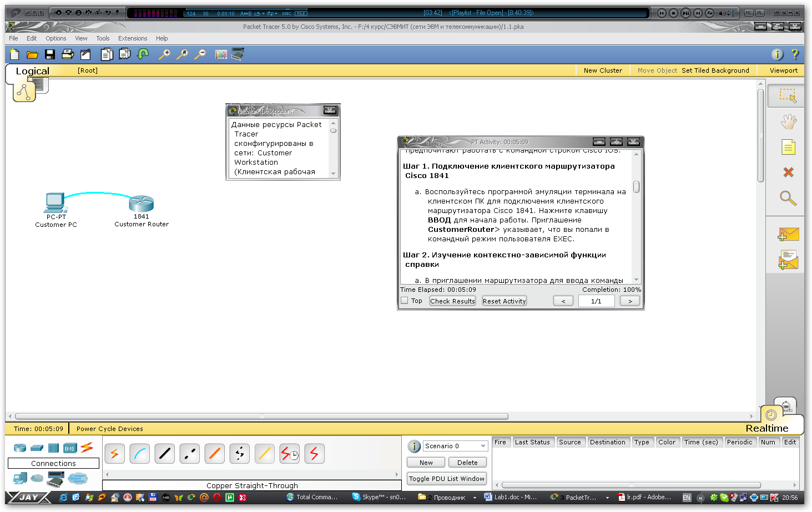Pick the orange Fiber cable
Screen dimensions: 812x512
pos(214,454)
